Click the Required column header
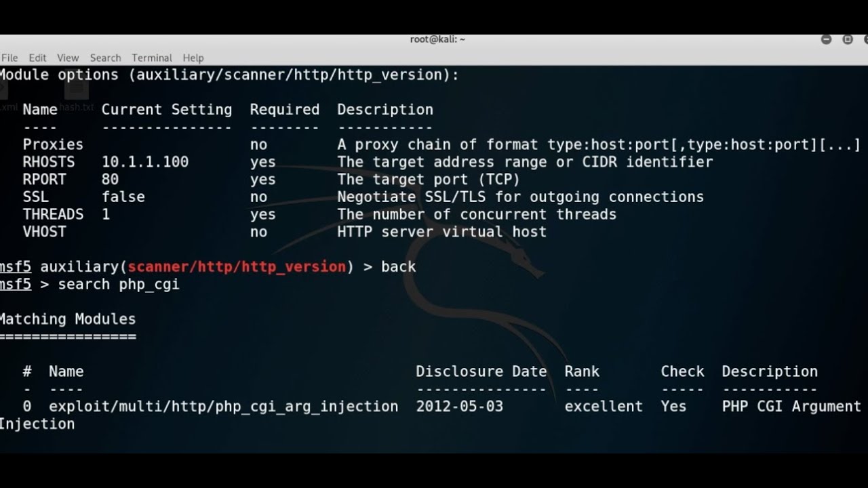 (x=285, y=110)
